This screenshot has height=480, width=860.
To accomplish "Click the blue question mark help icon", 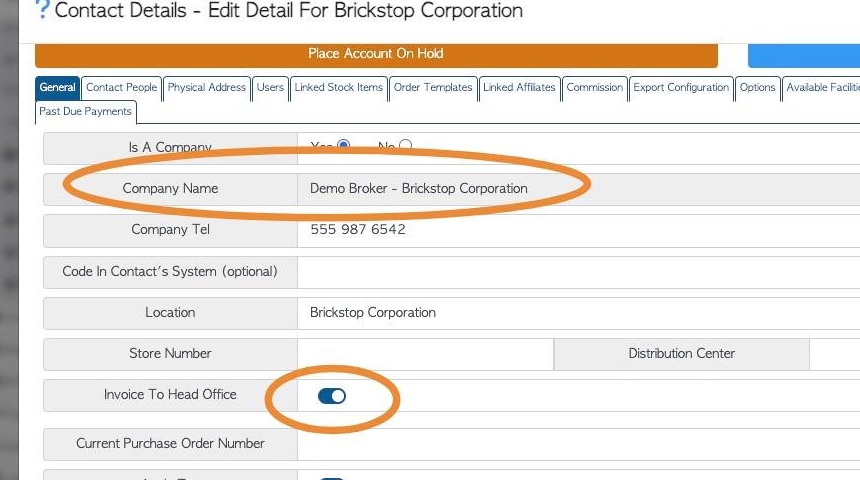I will coord(42,11).
